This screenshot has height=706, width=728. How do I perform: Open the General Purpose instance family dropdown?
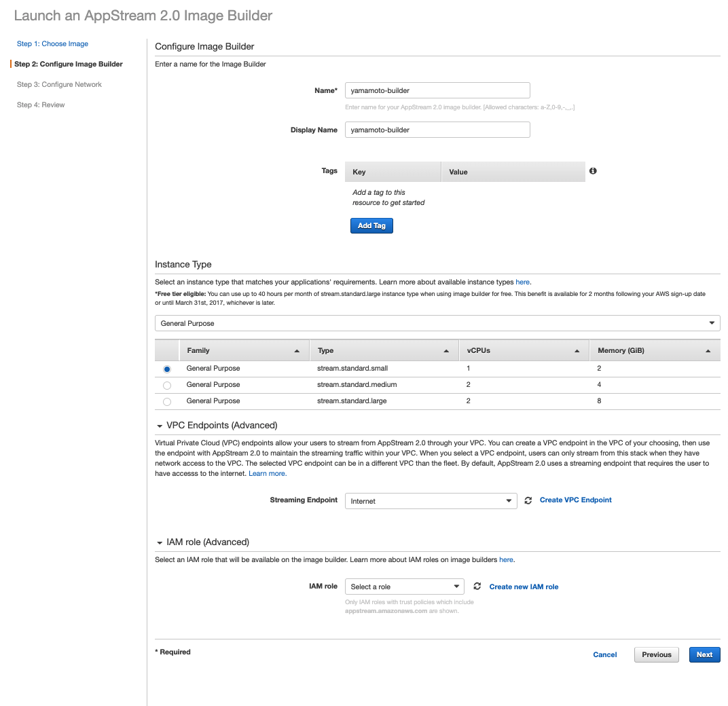[x=437, y=323]
